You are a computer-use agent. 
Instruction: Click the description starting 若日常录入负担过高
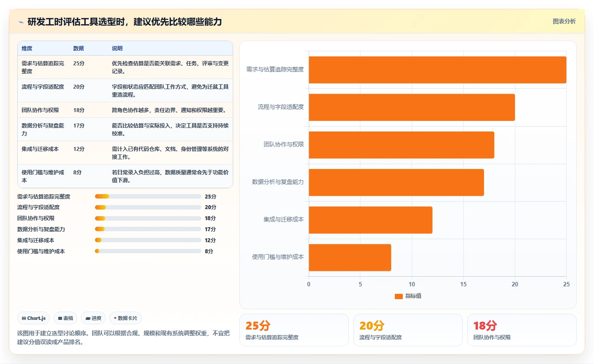tap(170, 176)
